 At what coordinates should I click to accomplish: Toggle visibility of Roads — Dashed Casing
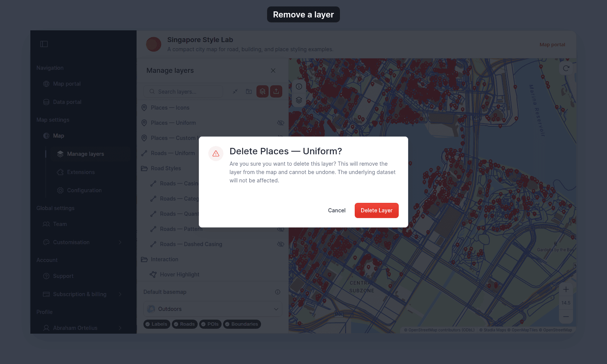pyautogui.click(x=281, y=244)
